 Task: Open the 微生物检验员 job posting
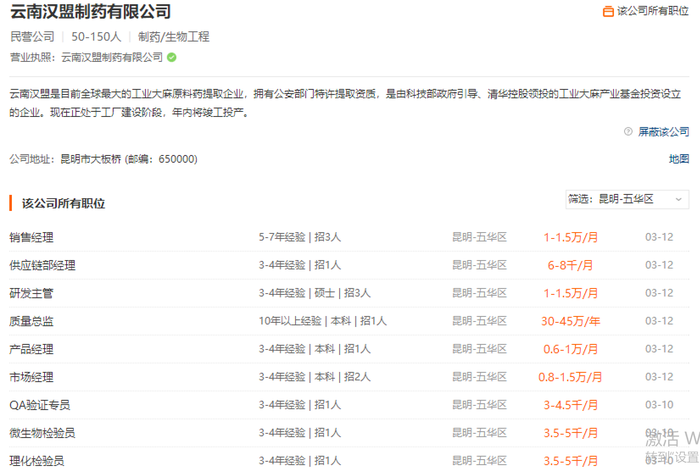tap(42, 433)
